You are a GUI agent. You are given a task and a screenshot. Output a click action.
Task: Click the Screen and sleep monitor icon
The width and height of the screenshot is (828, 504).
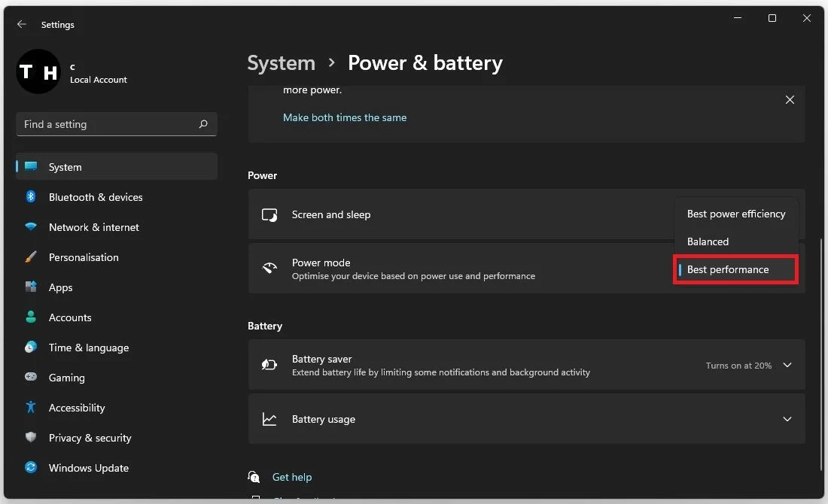tap(269, 215)
